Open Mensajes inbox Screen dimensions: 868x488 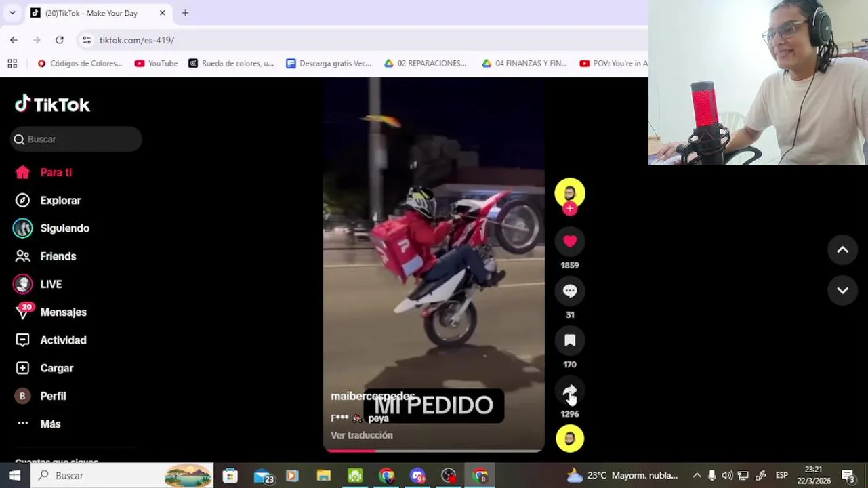tap(51, 312)
